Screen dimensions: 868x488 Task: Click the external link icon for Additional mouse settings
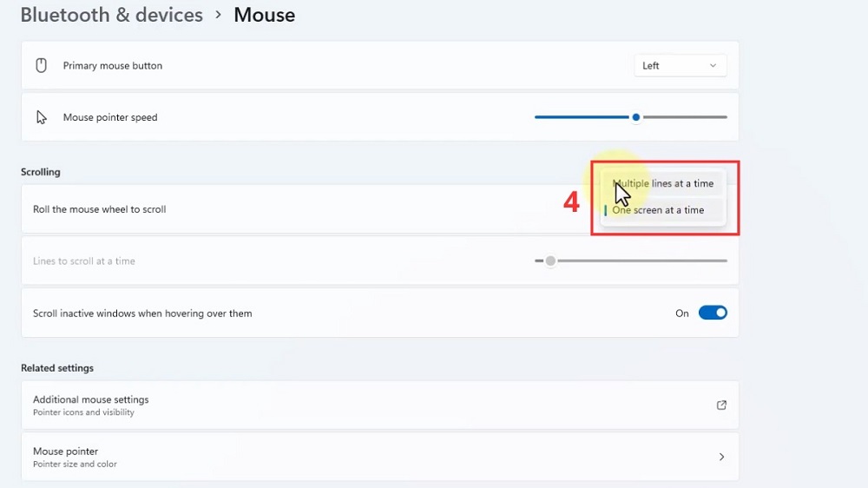click(720, 405)
